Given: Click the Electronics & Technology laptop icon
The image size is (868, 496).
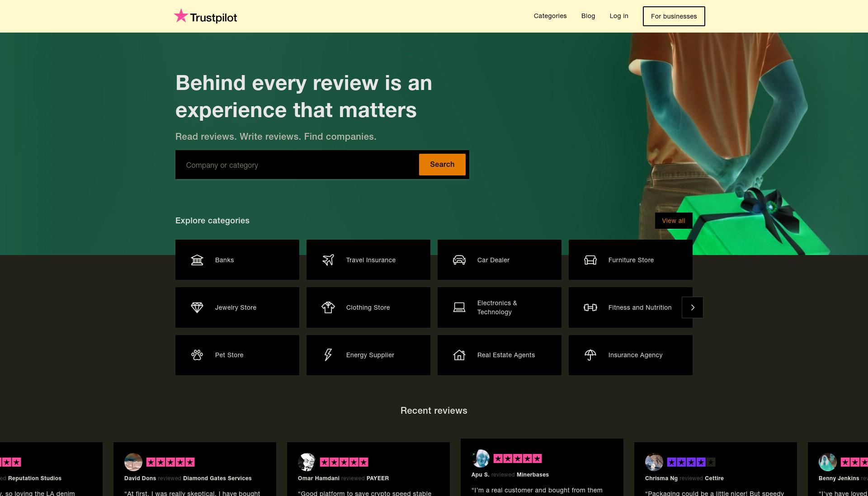Looking at the screenshot, I should point(459,307).
